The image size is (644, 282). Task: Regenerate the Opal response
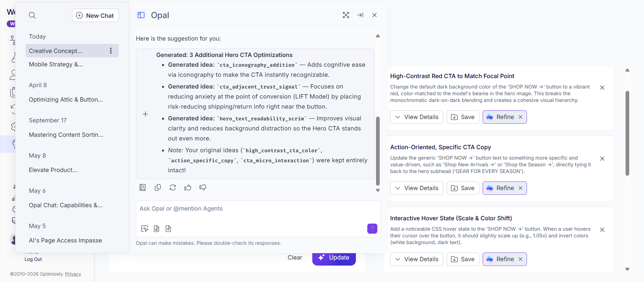tap(173, 187)
